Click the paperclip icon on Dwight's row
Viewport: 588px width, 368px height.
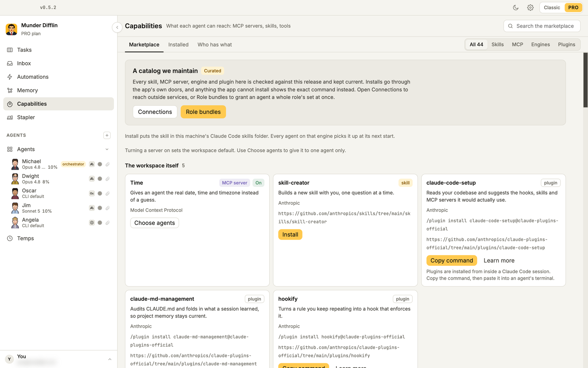tap(107, 179)
